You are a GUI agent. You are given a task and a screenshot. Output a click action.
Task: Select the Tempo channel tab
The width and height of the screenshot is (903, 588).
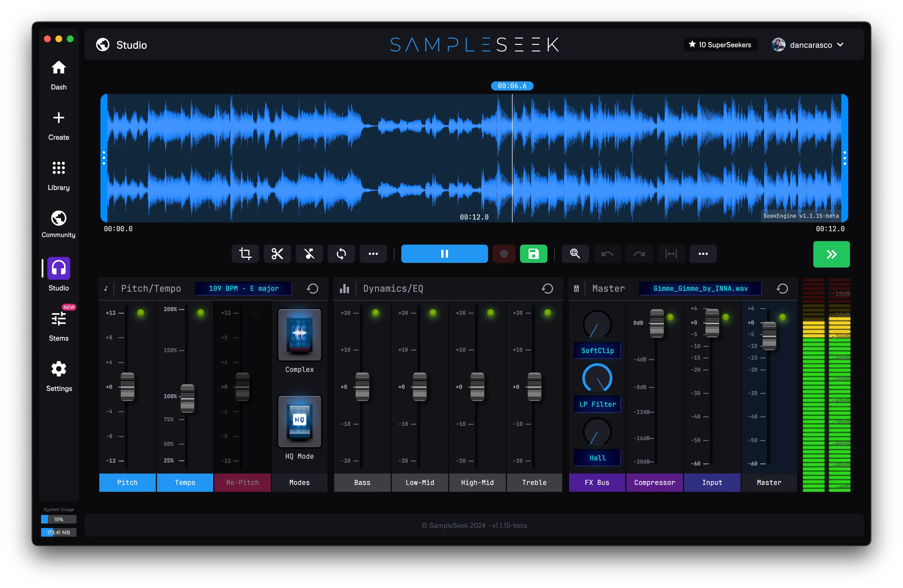(185, 483)
